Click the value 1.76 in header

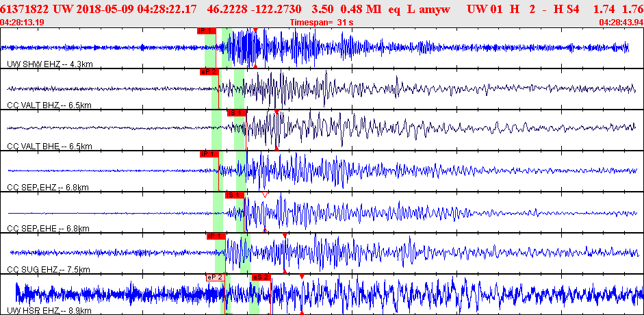click(x=633, y=9)
